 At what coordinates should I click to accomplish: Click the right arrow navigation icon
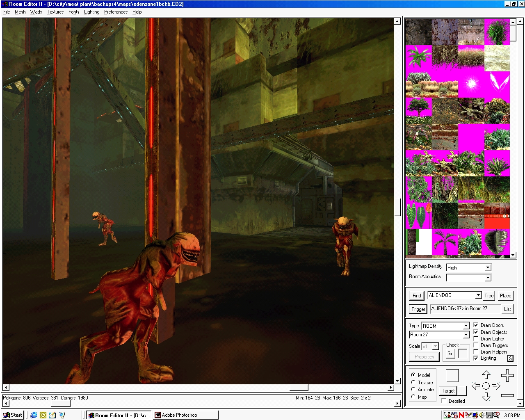click(496, 386)
